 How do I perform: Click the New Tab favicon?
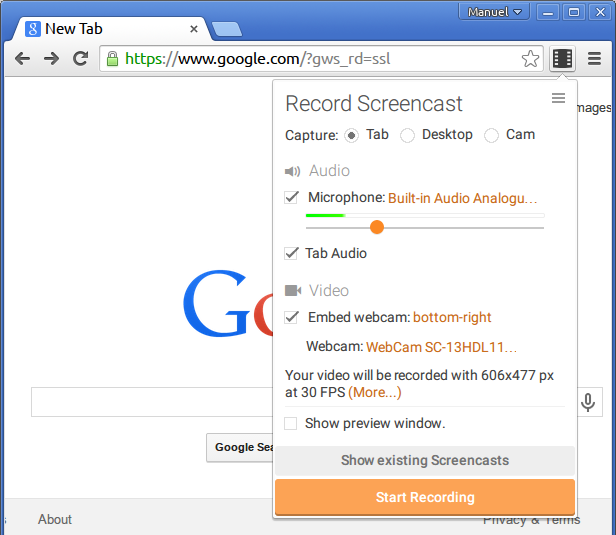pyautogui.click(x=33, y=29)
